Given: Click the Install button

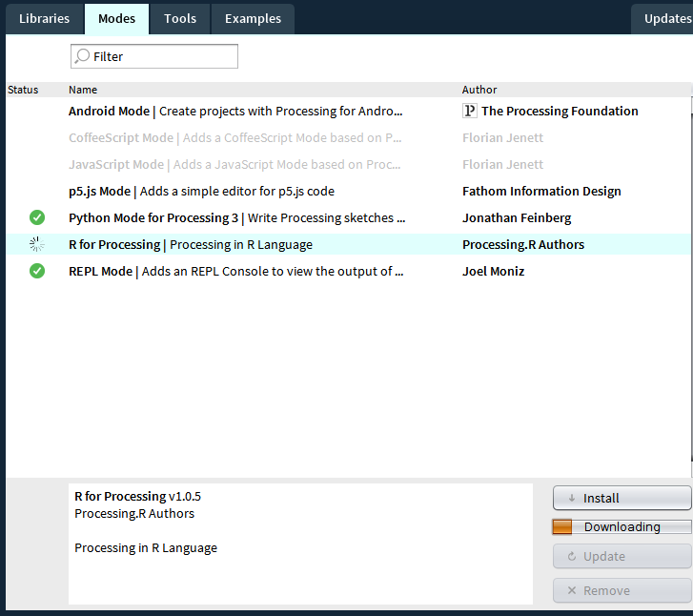Looking at the screenshot, I should [622, 498].
